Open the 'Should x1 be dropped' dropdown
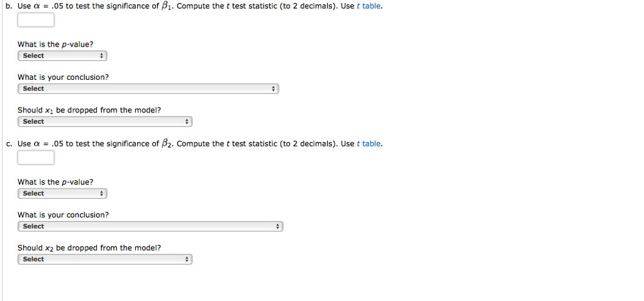 coord(104,121)
